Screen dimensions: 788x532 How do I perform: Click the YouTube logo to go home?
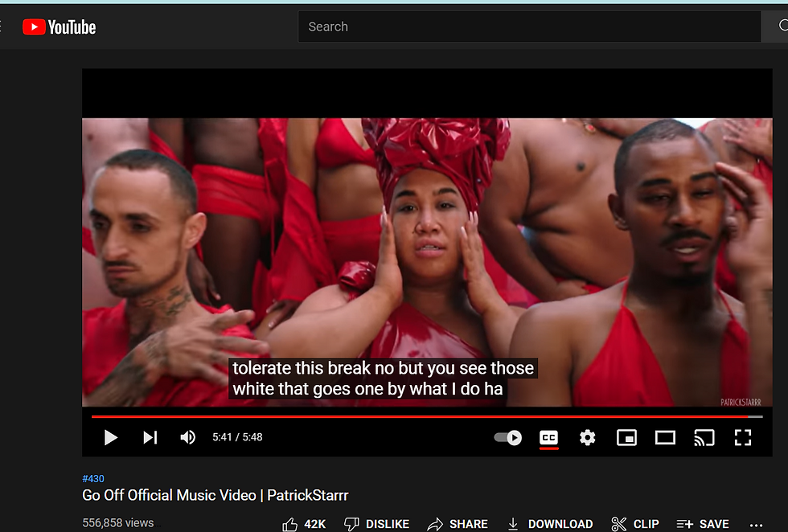point(60,27)
